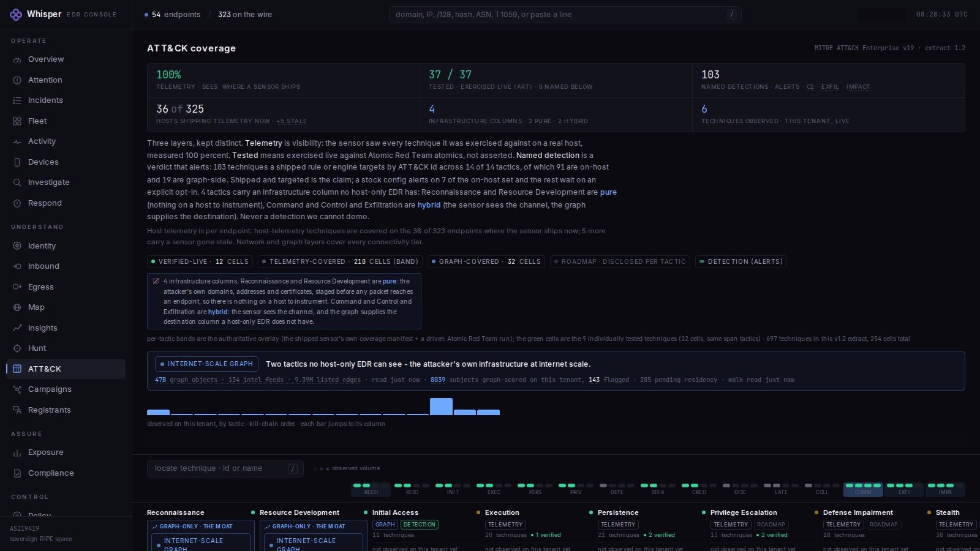Click the INTERNET-SCALE GRAPH badge in the banner
Viewport: 980px width, 551px height.
coord(206,364)
